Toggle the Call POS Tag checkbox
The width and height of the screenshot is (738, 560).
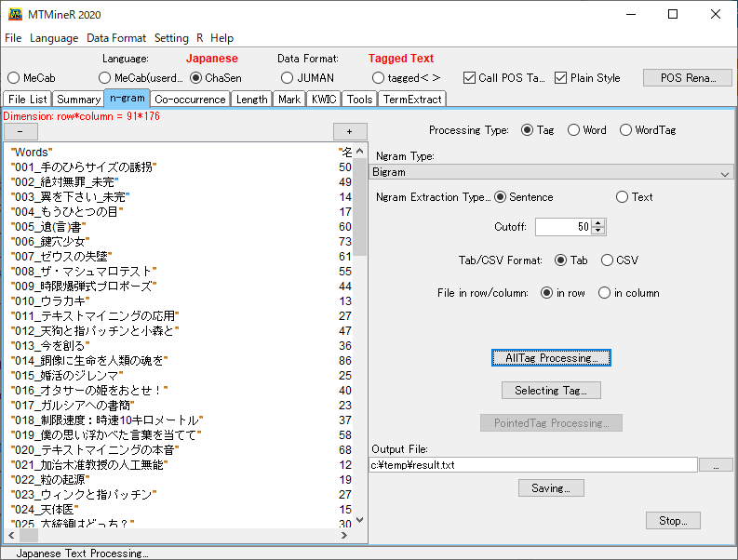tap(470, 78)
